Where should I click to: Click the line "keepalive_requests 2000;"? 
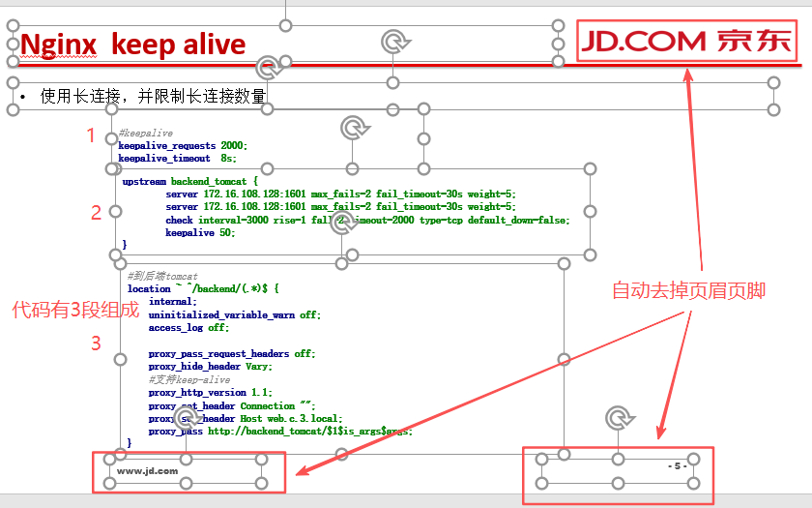coord(183,146)
